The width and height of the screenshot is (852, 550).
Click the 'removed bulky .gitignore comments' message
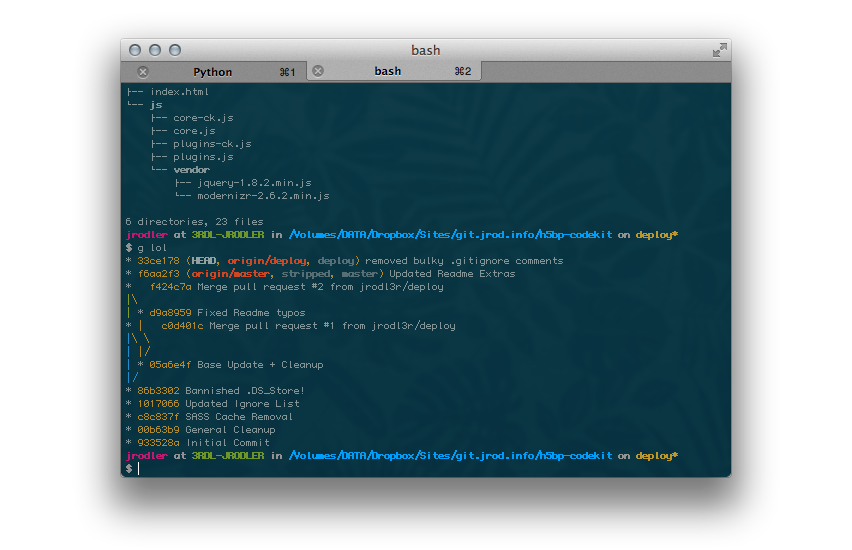click(464, 261)
